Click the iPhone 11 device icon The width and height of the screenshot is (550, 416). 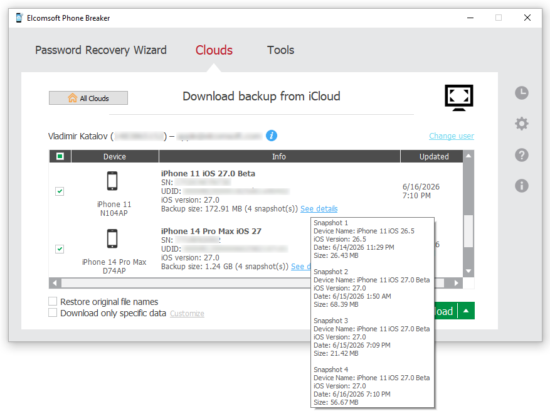[x=112, y=181]
